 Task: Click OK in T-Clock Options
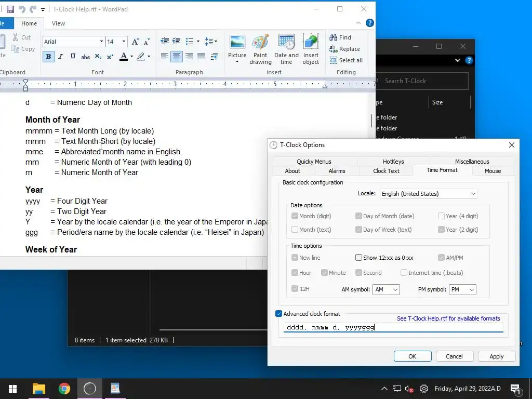413,356
